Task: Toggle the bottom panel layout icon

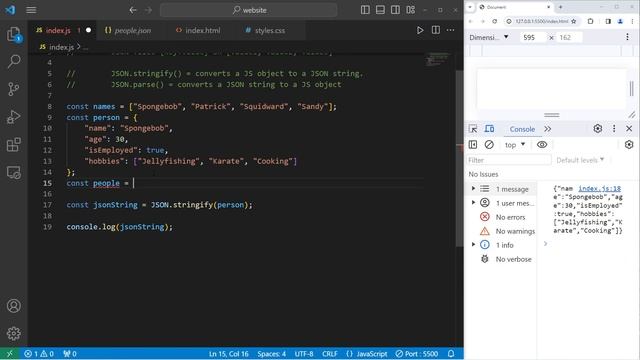Action: click(380, 10)
